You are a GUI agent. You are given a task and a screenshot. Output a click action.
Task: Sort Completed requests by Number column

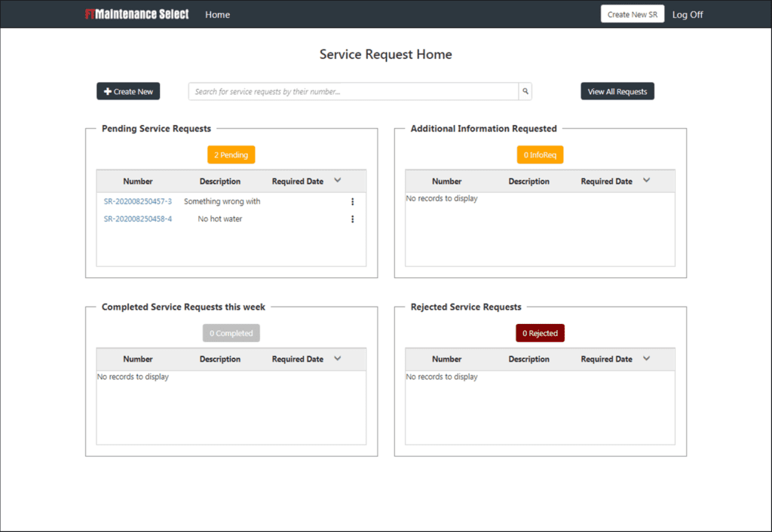138,359
